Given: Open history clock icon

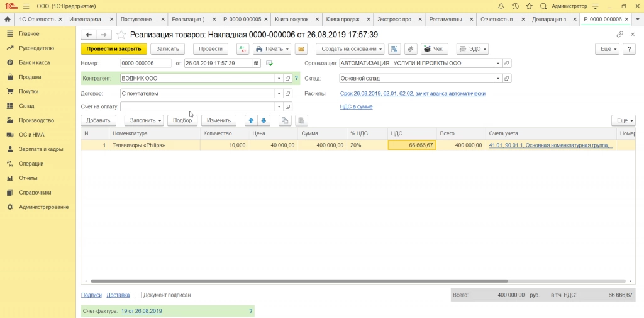Looking at the screenshot, I should coord(515,6).
